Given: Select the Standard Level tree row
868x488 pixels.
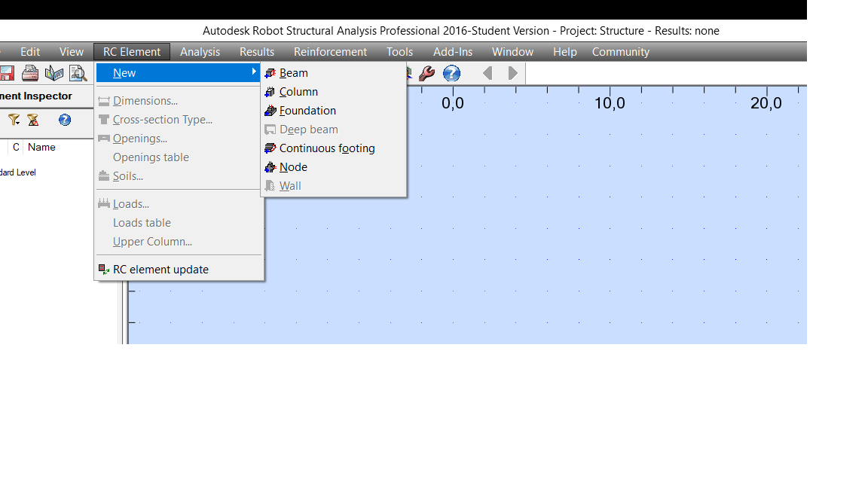Looking at the screenshot, I should 18,172.
